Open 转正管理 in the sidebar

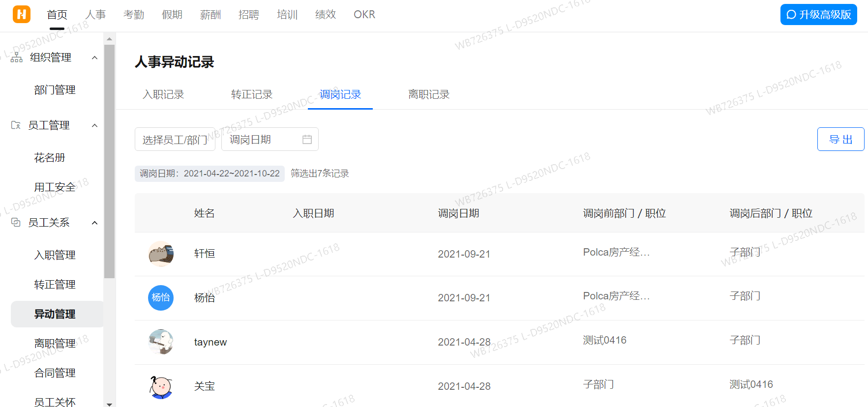click(55, 285)
